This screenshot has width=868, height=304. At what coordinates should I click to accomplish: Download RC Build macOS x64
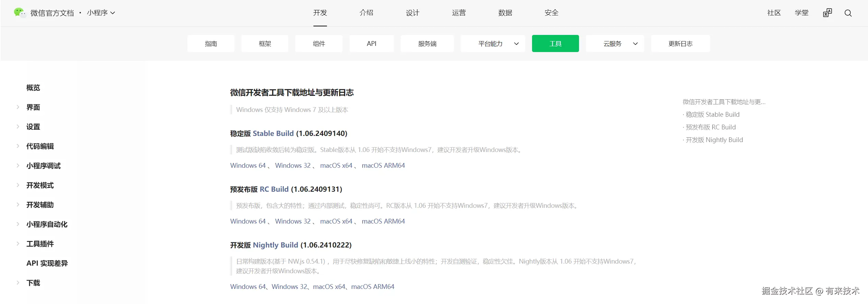[x=336, y=221]
